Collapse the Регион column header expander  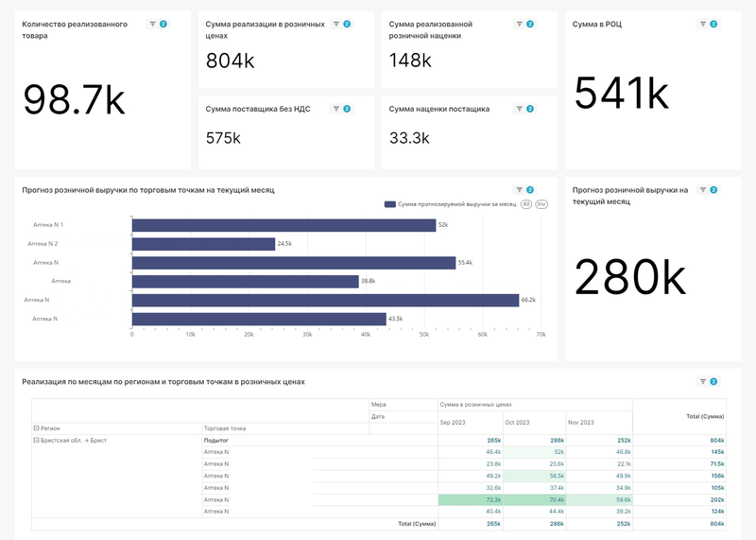(x=36, y=428)
